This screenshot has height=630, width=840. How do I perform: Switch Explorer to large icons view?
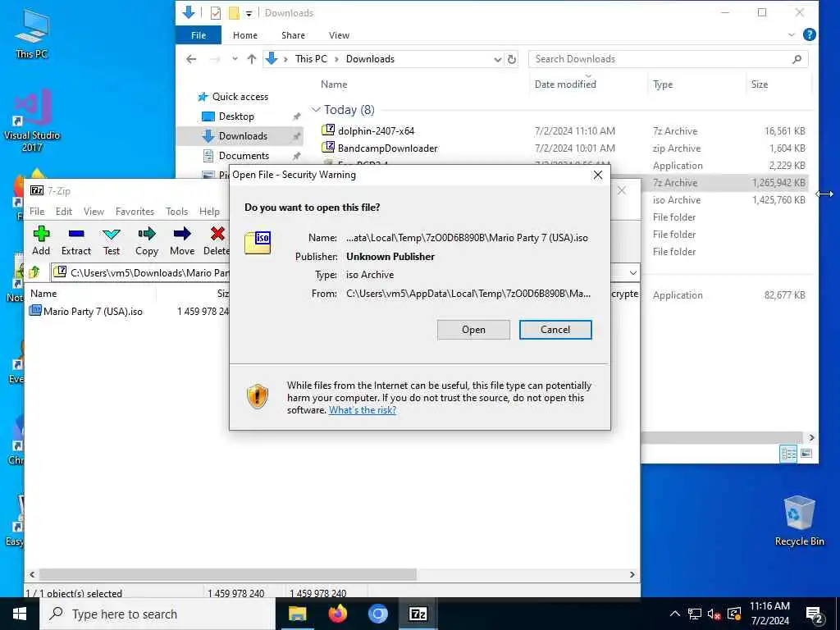[806, 454]
